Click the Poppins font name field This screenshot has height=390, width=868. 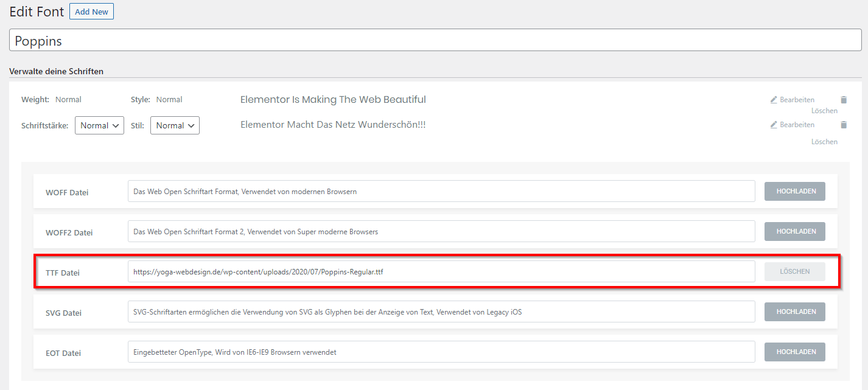point(435,41)
